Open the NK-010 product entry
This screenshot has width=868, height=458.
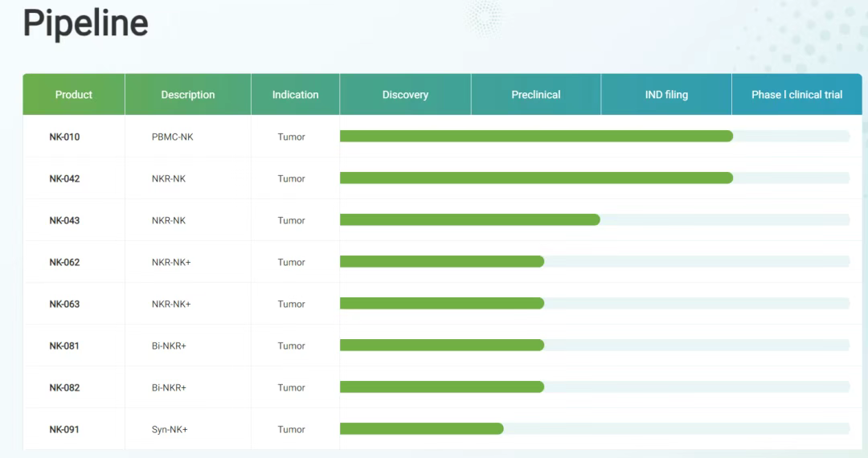(64, 137)
